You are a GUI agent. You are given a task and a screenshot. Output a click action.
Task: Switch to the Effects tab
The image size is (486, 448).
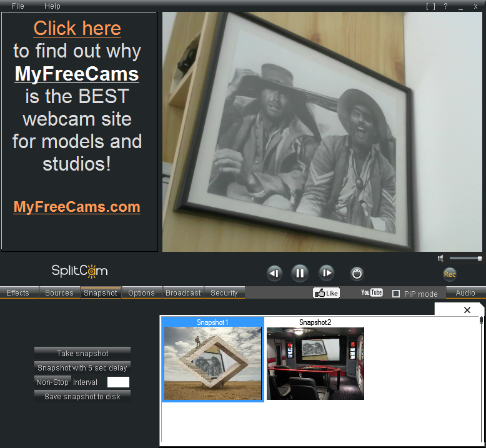17,292
